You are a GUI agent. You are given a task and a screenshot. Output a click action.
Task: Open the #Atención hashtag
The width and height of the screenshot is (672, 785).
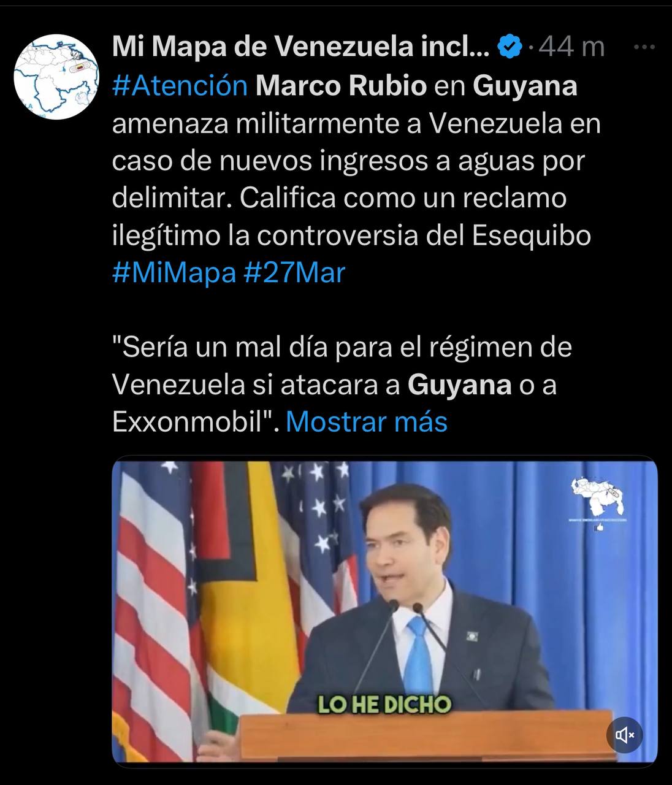(180, 86)
